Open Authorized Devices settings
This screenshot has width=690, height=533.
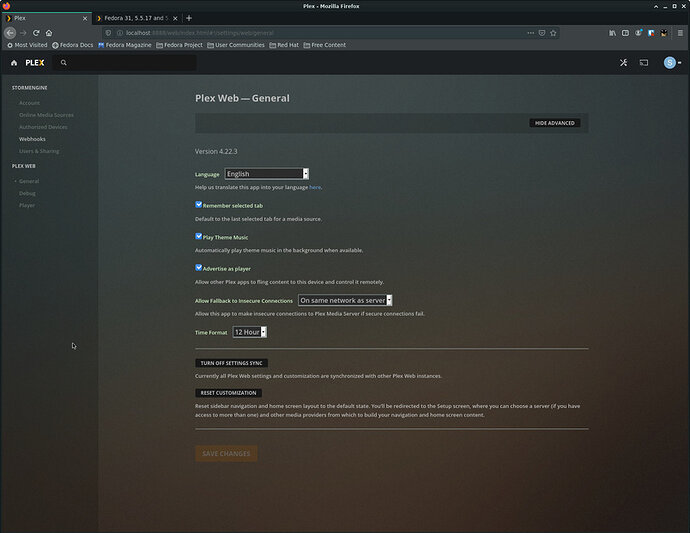tap(43, 127)
